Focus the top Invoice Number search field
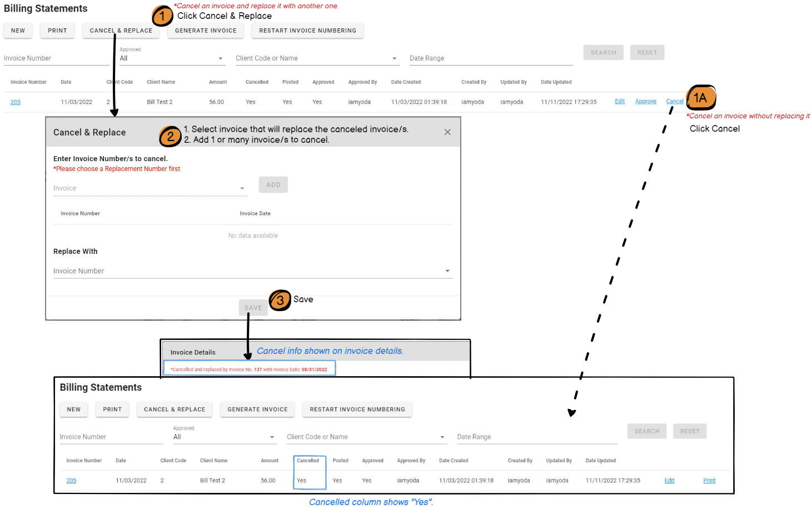The image size is (812, 509). [56, 58]
